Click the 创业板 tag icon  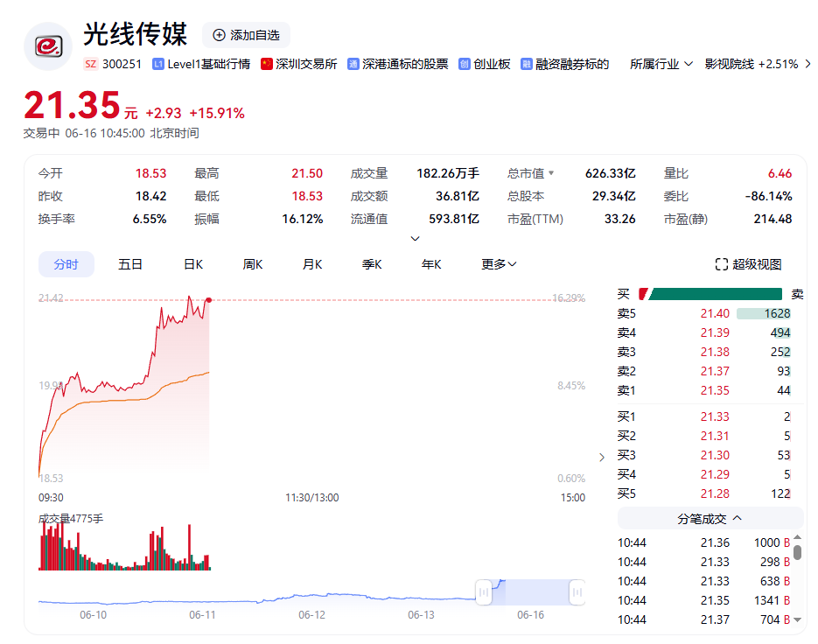[465, 64]
